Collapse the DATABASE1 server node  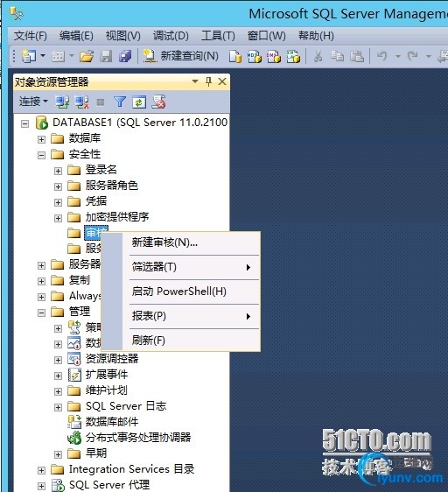click(x=24, y=123)
